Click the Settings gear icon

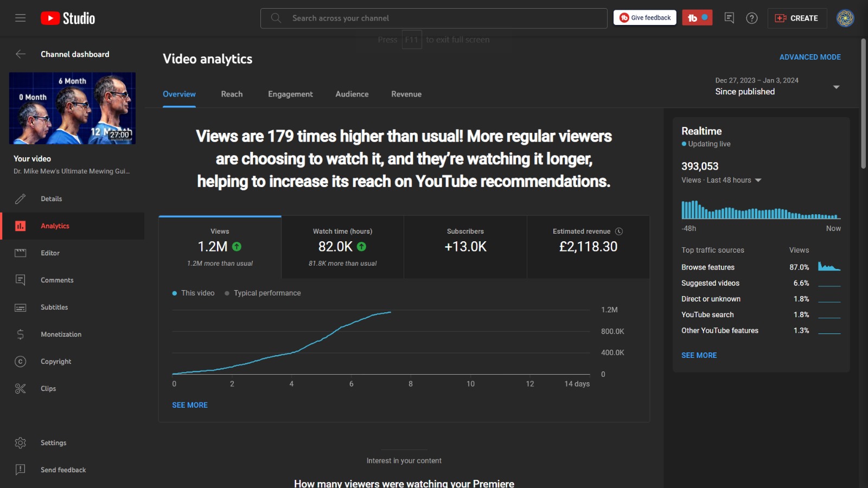coord(21,443)
